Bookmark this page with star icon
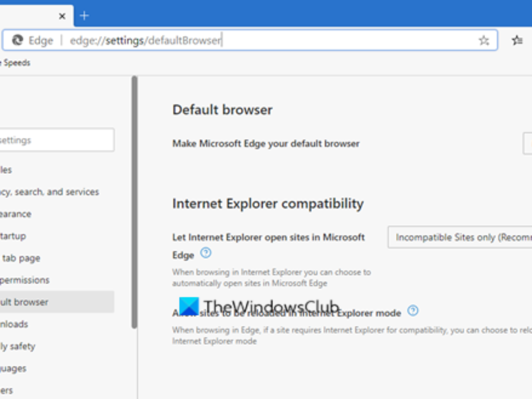Image resolution: width=532 pixels, height=399 pixels. (x=484, y=41)
